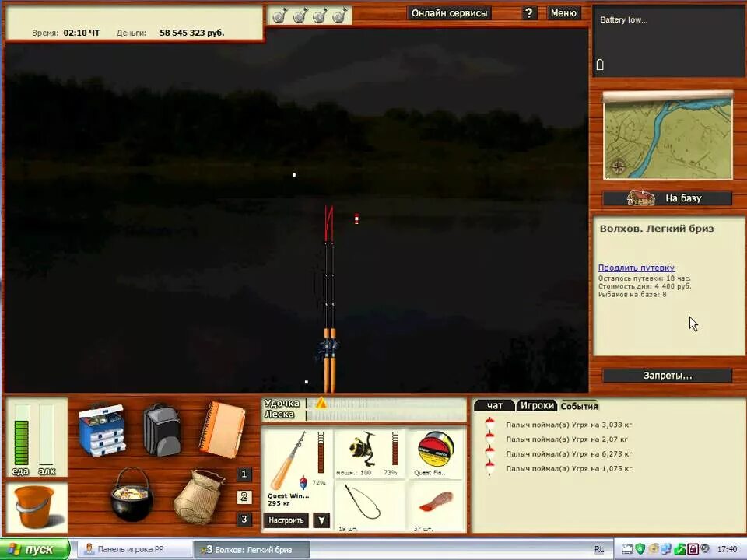Image resolution: width=747 pixels, height=560 pixels.
Task: Select the Quest Win fishing rod icon
Action: point(288,460)
